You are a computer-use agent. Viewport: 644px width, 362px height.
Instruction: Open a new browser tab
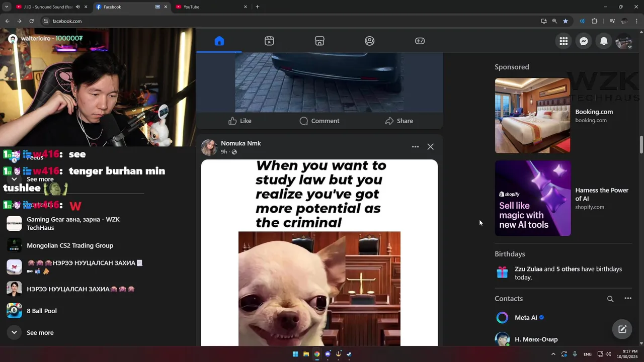point(258,7)
